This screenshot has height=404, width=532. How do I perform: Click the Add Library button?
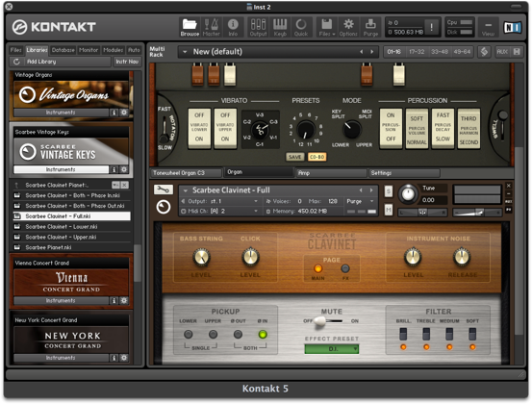[67, 62]
